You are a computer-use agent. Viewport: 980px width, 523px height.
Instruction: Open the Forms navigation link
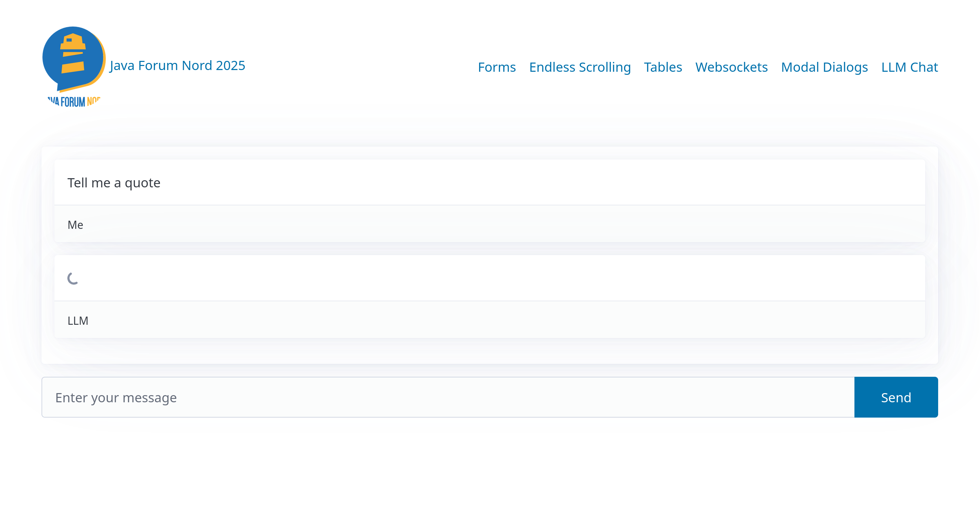496,67
